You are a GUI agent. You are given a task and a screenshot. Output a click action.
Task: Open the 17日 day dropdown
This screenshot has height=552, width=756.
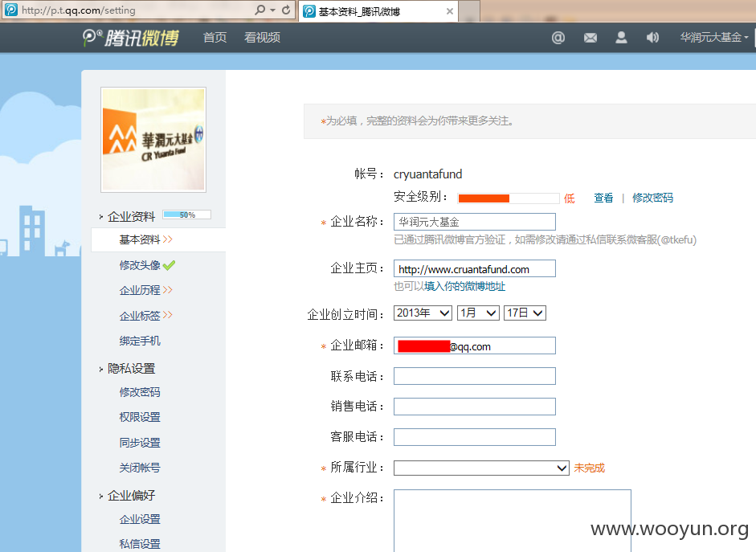[x=525, y=313]
